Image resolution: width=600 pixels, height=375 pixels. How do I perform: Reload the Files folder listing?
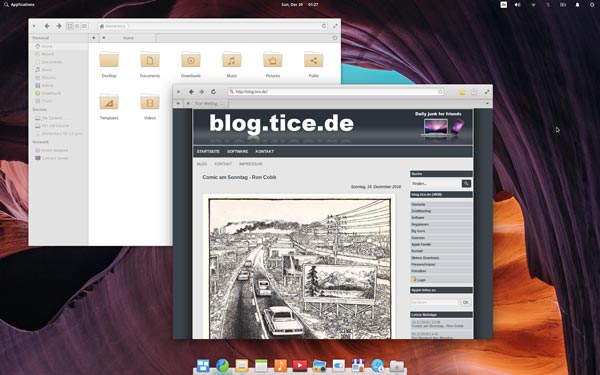[x=324, y=26]
